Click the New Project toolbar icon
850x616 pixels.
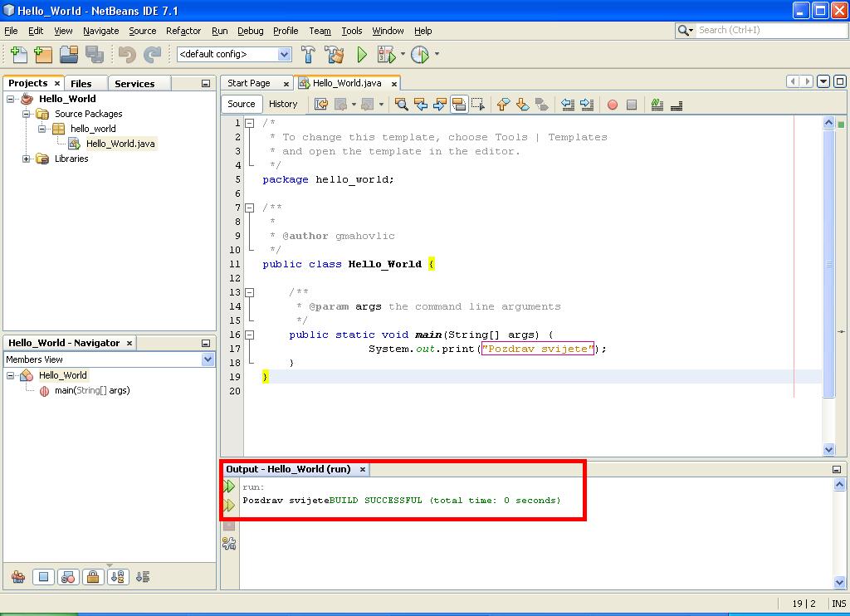pyautogui.click(x=43, y=55)
